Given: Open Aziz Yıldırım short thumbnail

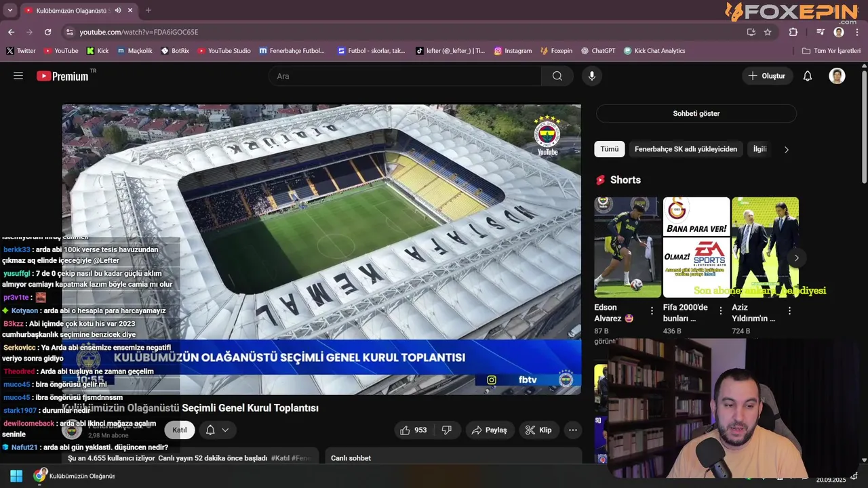Looking at the screenshot, I should [765, 247].
